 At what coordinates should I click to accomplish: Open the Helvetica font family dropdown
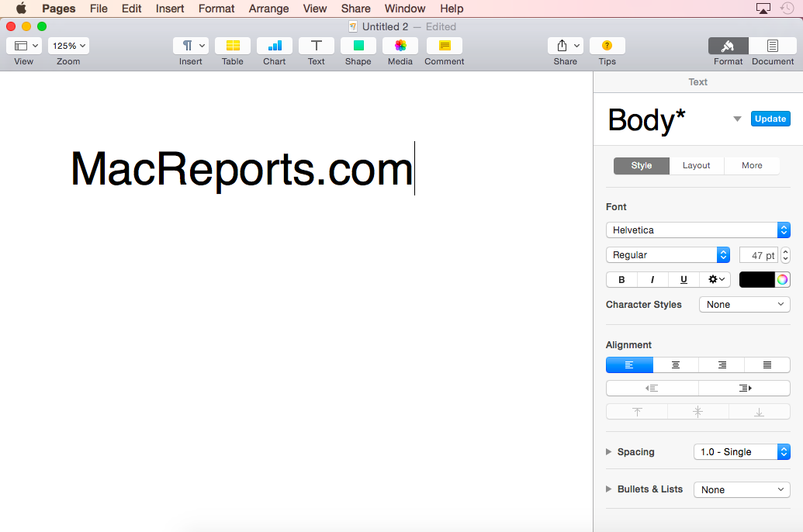coord(697,230)
